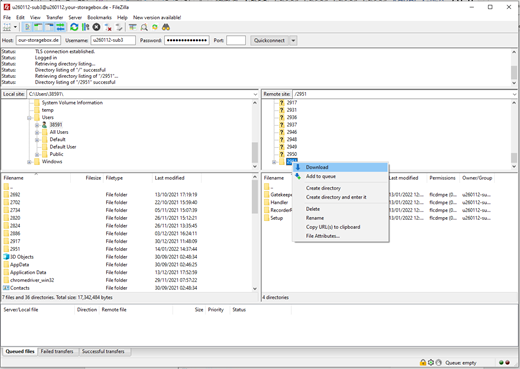Open the Local site path dropdown
520x369 pixels.
pos(256,94)
